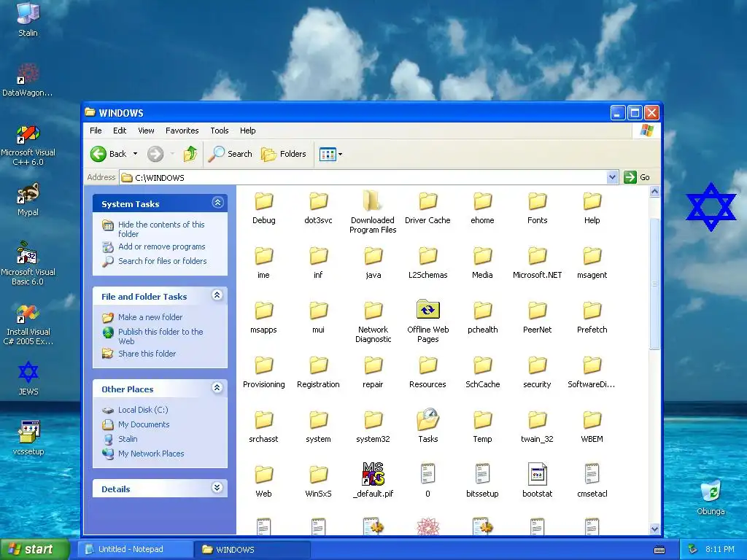747x560 pixels.
Task: Collapse the Other Places panel
Action: [217, 388]
